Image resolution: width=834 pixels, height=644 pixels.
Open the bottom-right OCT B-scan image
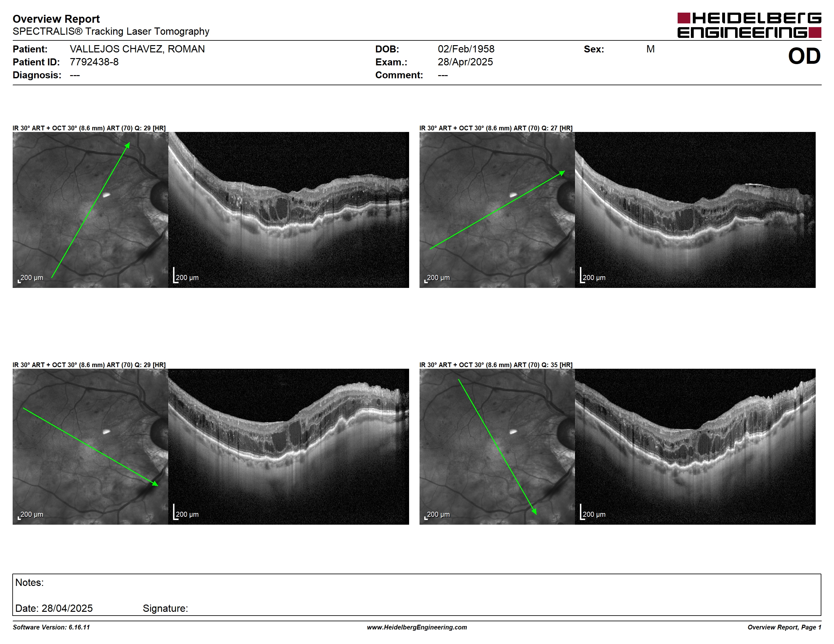(x=695, y=446)
